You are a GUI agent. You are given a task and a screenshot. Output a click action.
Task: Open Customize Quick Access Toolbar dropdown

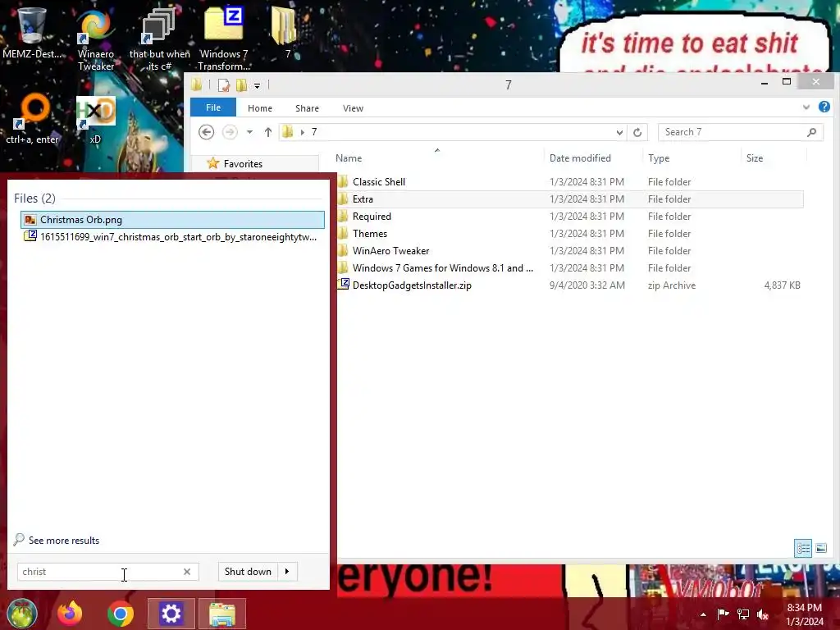[257, 85]
